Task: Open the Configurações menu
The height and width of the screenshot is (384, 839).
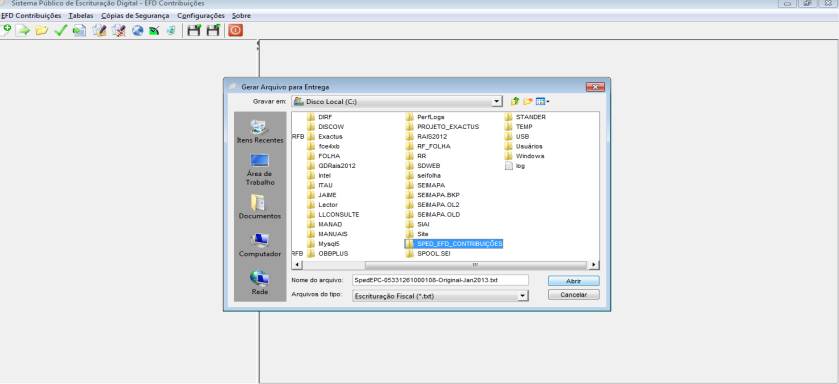Action: [x=201, y=16]
